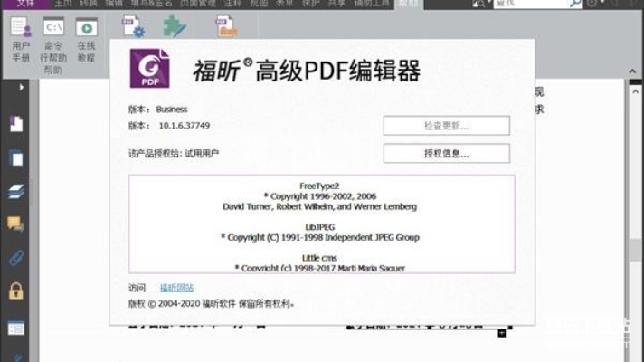
Task: Expand the left navigation pane arrow
Action: [x=22, y=87]
